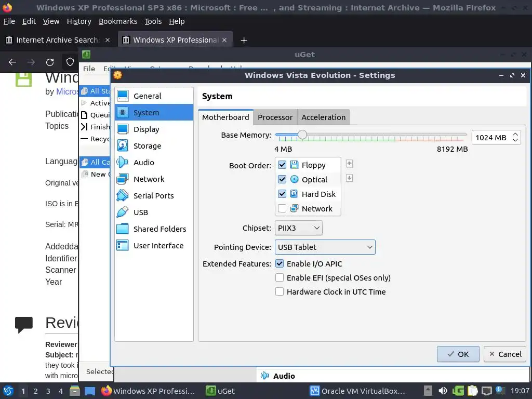Switch to the Acceleration tab
This screenshot has width=532, height=399.
(324, 117)
